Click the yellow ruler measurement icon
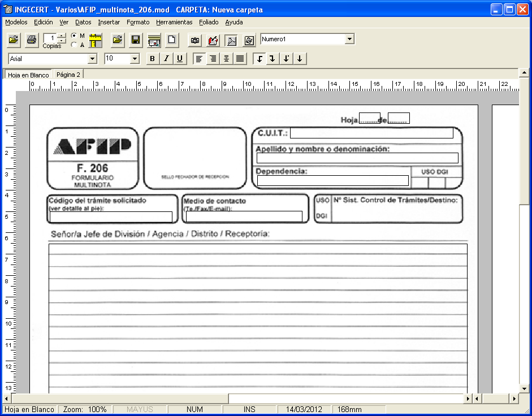 [x=96, y=40]
